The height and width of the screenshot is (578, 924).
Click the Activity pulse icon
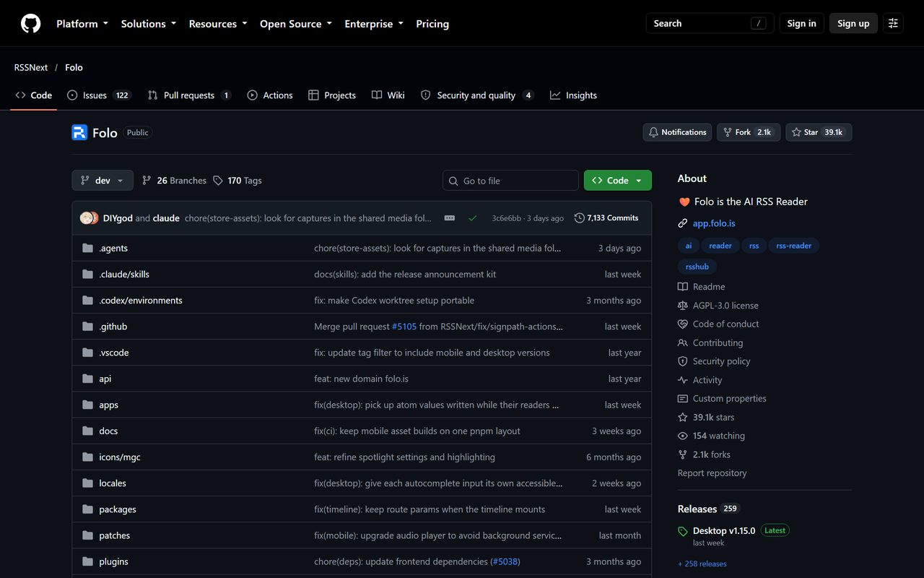683,380
